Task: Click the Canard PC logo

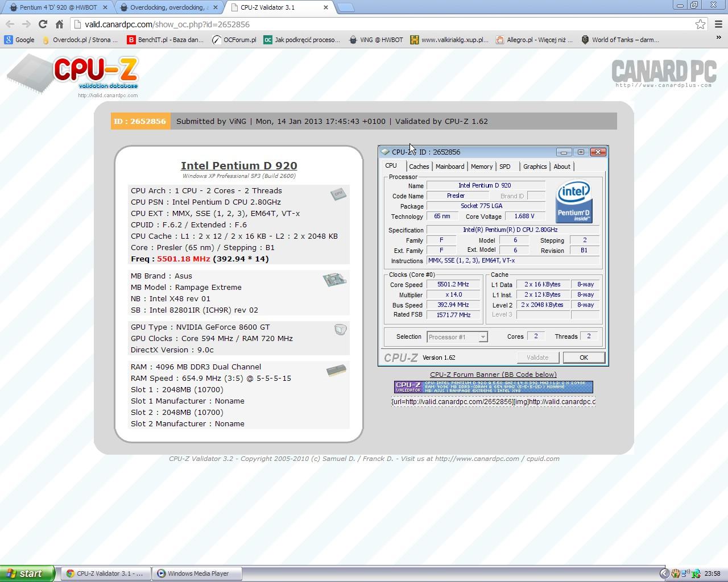Action: (663, 73)
